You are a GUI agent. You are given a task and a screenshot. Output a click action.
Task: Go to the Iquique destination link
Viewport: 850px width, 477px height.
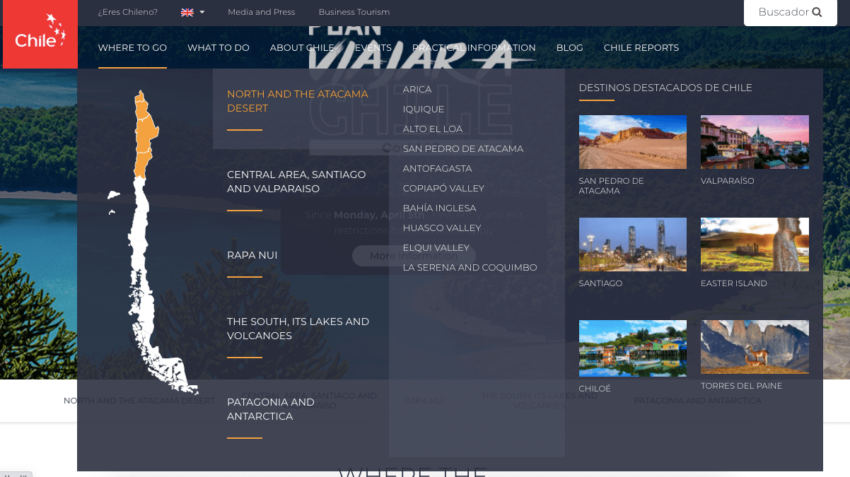click(x=423, y=109)
